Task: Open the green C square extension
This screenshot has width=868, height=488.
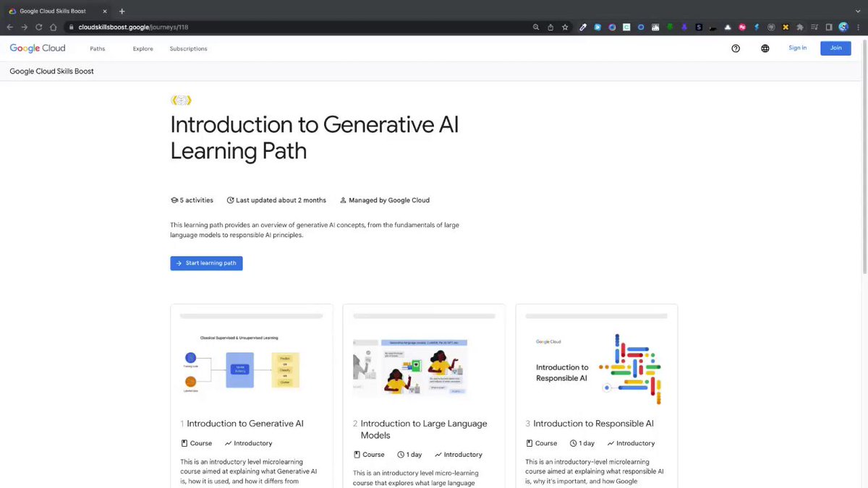Action: click(626, 27)
